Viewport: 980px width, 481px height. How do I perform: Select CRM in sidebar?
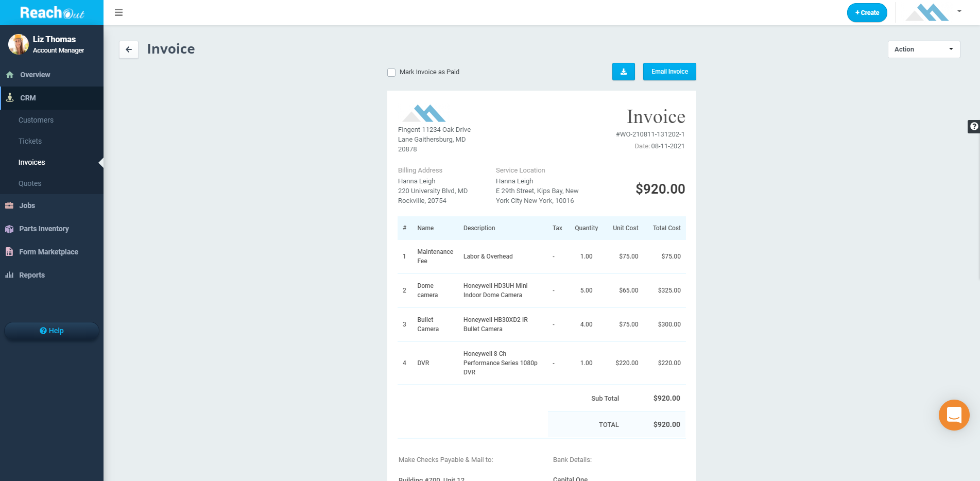[x=51, y=98]
